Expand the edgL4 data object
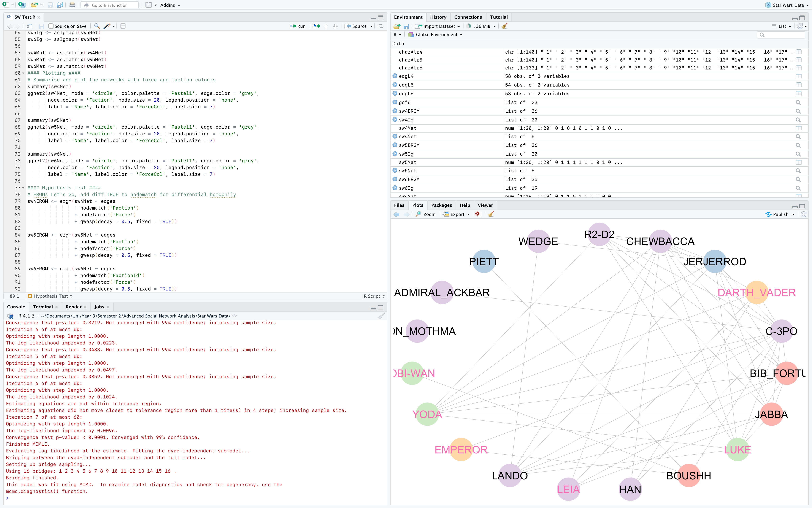Viewport: 812px width, 508px height. coord(395,76)
